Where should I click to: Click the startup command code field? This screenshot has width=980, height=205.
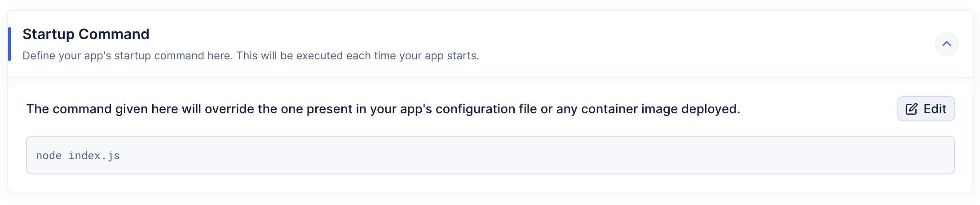click(x=490, y=155)
